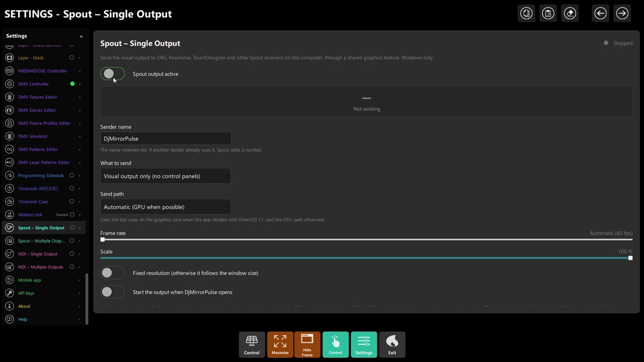The image size is (644, 362).
Task: Open NDI – Multiple Outputs settings
Action: click(x=41, y=267)
